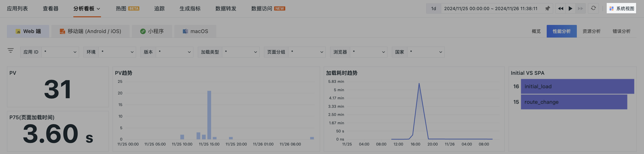This screenshot has height=154, width=644.
Task: Rewind to the previous time interval
Action: click(561, 8)
